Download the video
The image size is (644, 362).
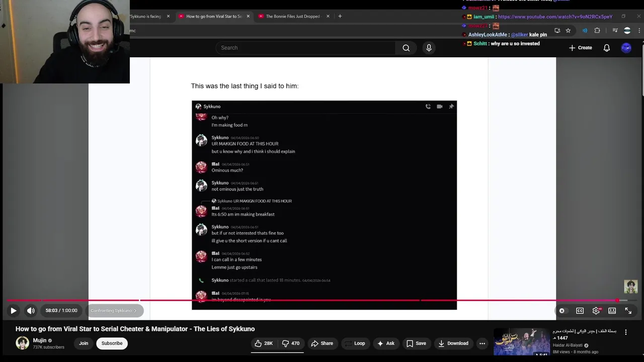click(453, 343)
